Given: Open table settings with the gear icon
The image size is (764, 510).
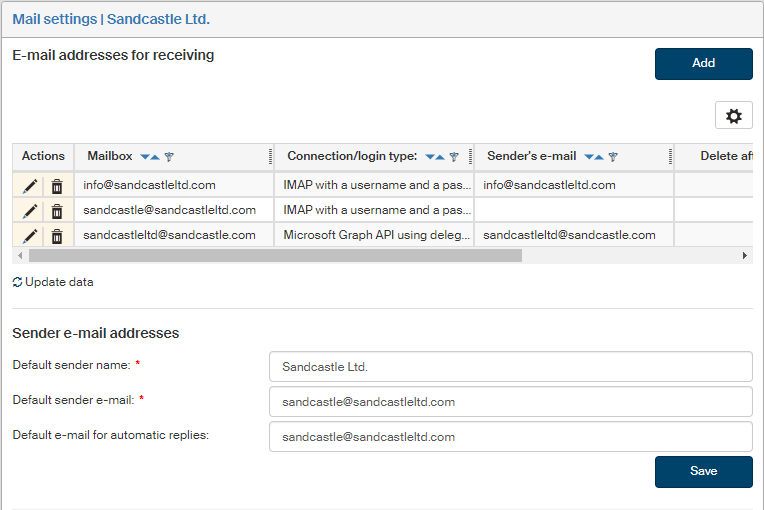Looking at the screenshot, I should pyautogui.click(x=734, y=116).
